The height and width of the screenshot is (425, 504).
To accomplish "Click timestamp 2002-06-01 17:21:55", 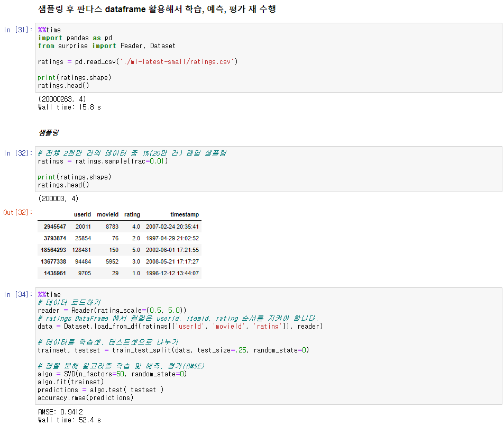I will click(172, 250).
